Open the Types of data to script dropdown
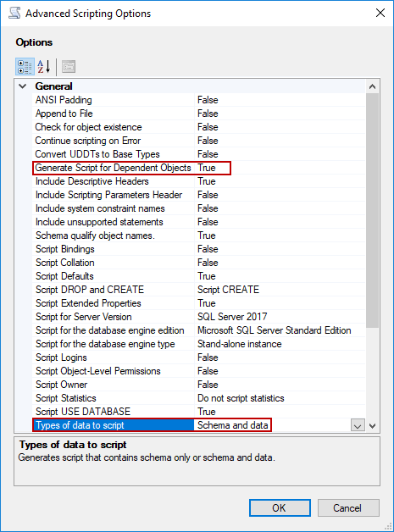This screenshot has height=532, width=394. [x=358, y=425]
